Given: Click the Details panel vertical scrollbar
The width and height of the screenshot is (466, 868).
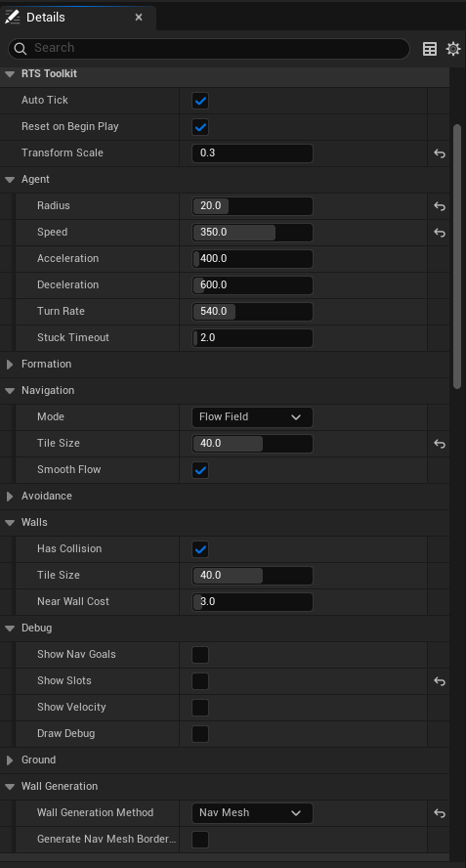Looking at the screenshot, I should (457, 256).
